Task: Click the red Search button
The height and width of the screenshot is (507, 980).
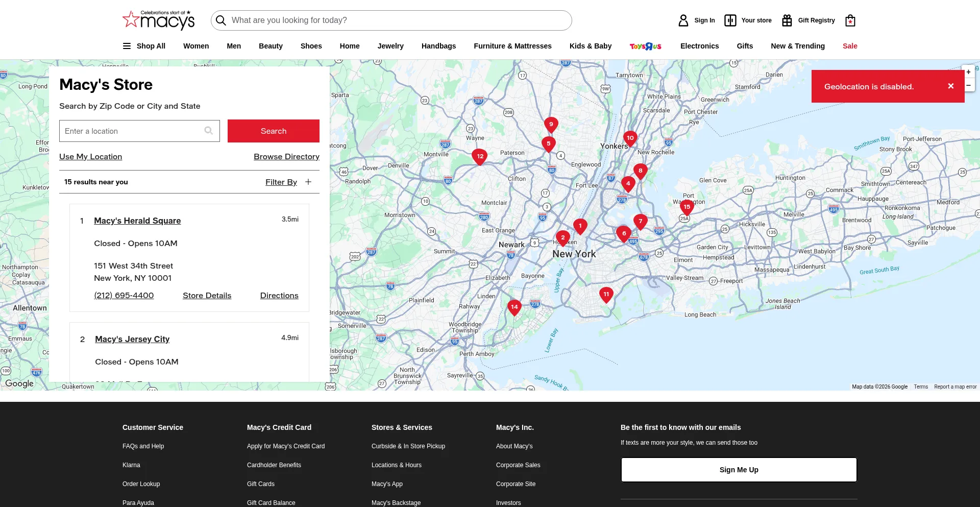Action: (274, 131)
